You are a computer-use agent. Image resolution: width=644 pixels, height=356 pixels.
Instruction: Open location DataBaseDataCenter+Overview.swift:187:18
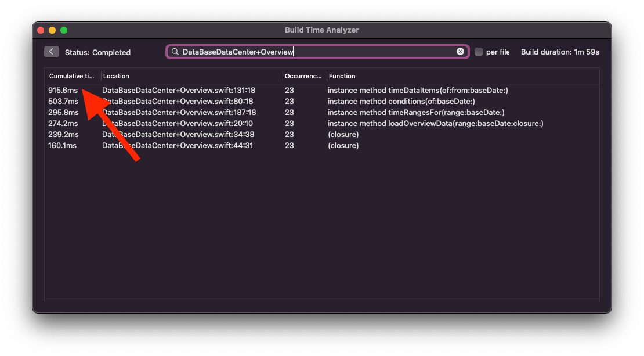179,113
